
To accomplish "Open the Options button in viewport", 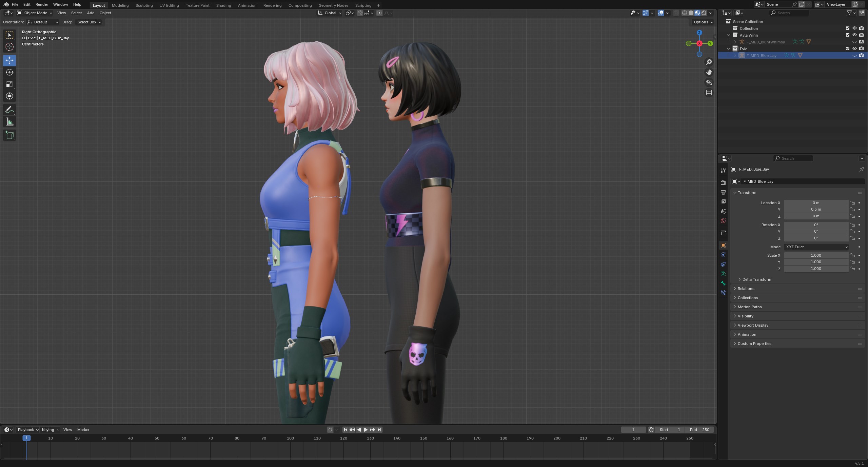I will tap(703, 22).
